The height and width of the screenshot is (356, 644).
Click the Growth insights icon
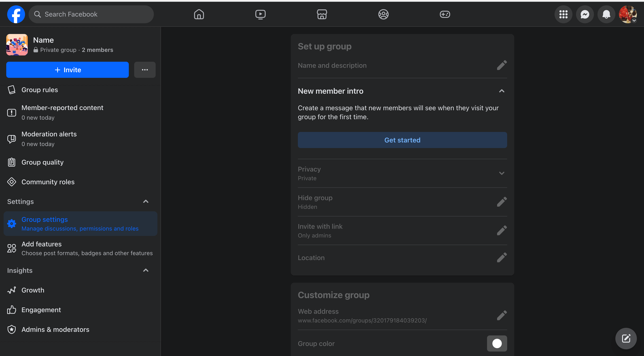[11, 290]
